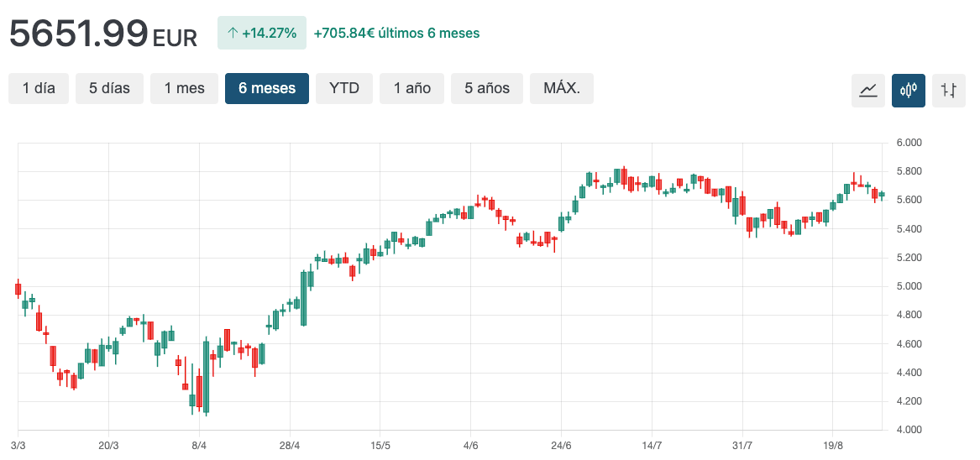Click the 5651.99 current price value

[79, 34]
